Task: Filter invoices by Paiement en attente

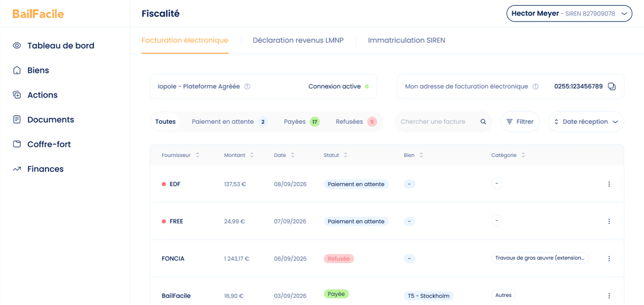Action: pyautogui.click(x=230, y=122)
